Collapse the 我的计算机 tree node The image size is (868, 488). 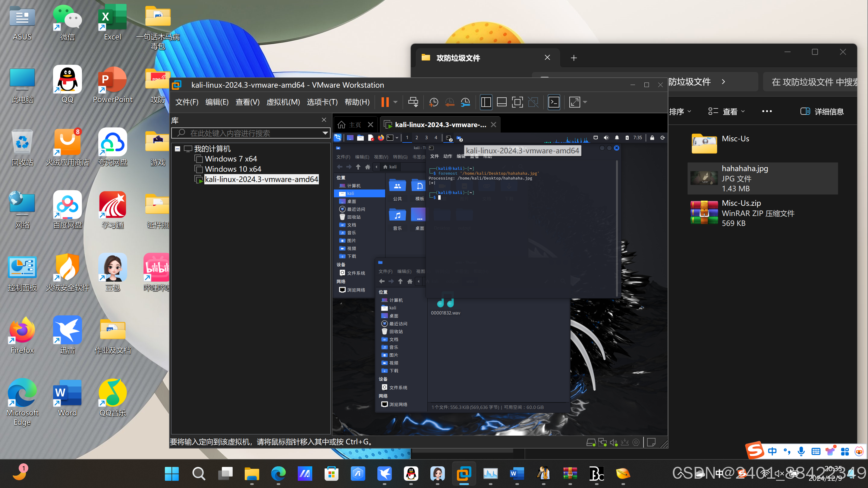[178, 149]
